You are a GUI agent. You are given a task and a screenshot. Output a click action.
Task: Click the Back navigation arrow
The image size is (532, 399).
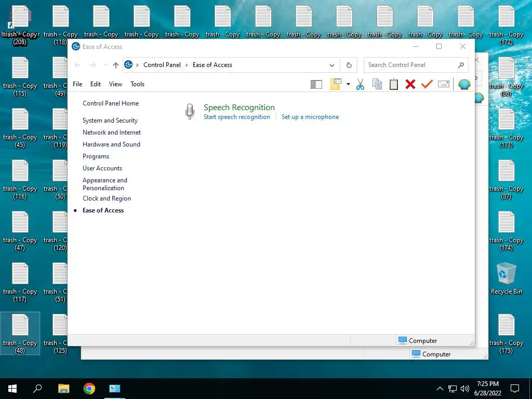click(x=77, y=65)
